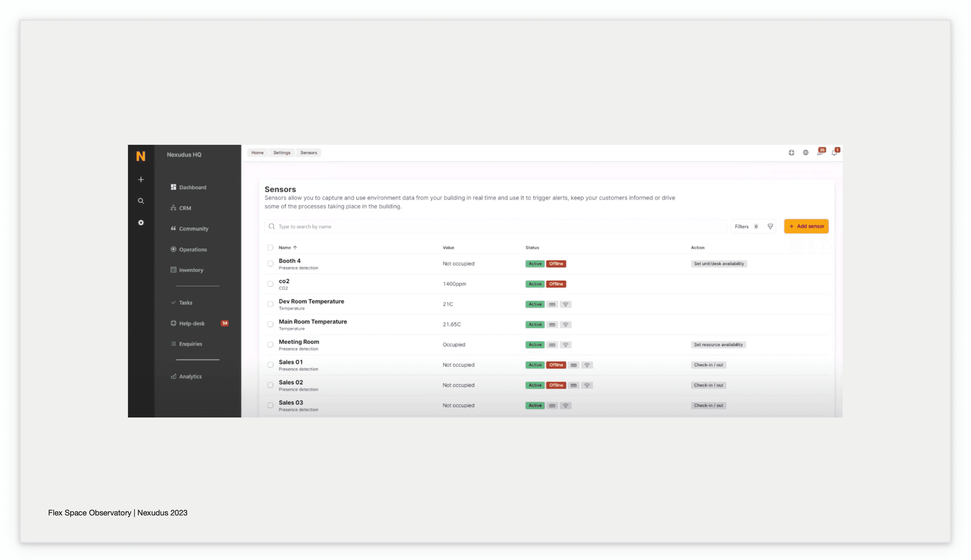The width and height of the screenshot is (971, 560).
Task: Open settings gear in left rail
Action: click(141, 223)
